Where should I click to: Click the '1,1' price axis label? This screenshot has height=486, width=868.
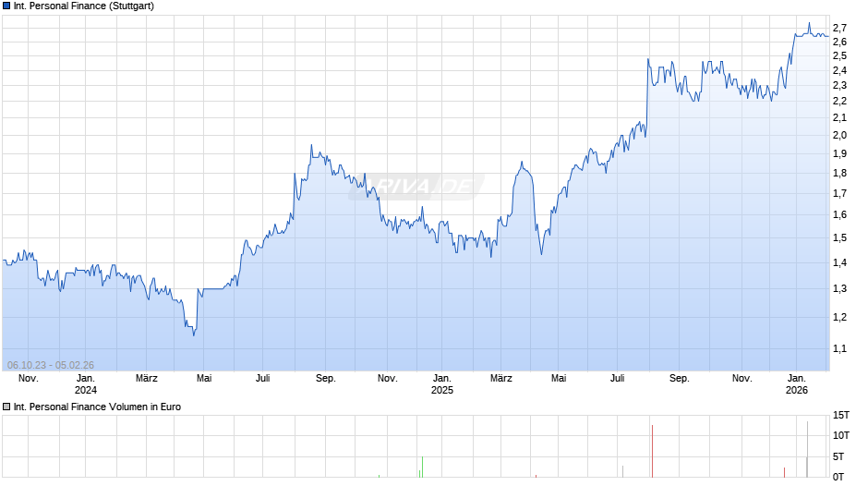pyautogui.click(x=839, y=348)
